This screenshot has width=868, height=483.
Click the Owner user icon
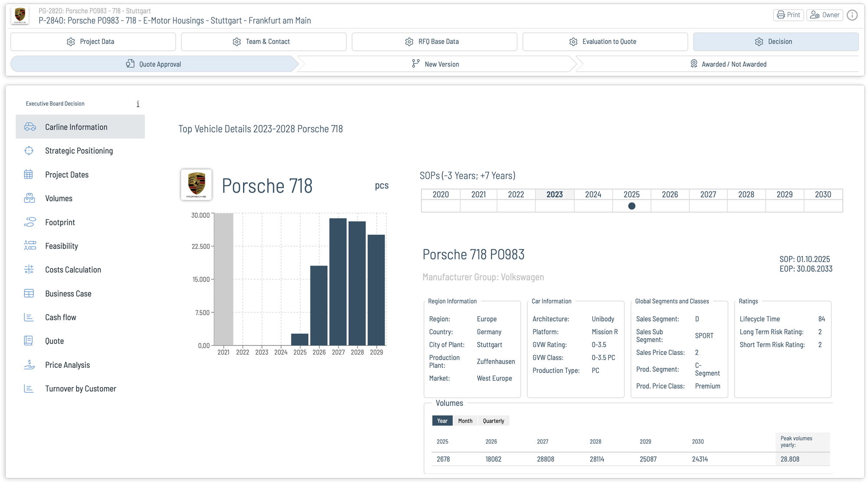pyautogui.click(x=815, y=15)
